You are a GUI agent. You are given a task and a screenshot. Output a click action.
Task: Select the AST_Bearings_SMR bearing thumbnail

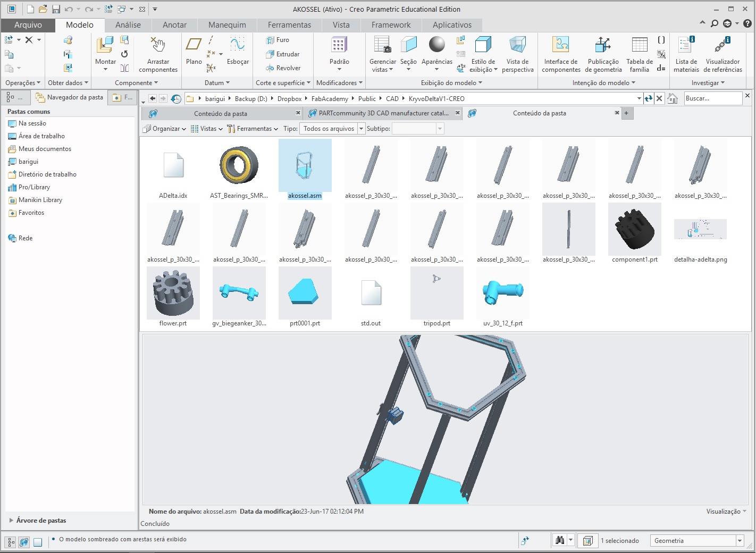click(x=239, y=165)
